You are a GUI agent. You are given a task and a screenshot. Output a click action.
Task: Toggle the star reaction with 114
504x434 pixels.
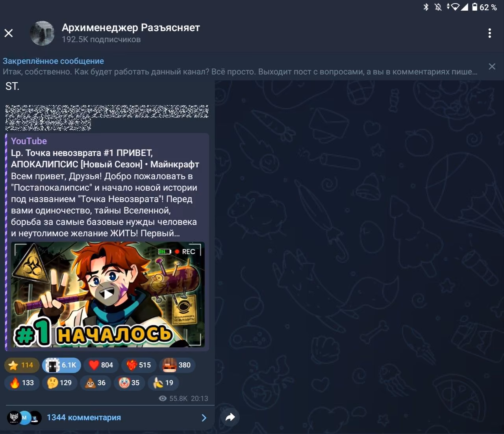[x=22, y=365]
